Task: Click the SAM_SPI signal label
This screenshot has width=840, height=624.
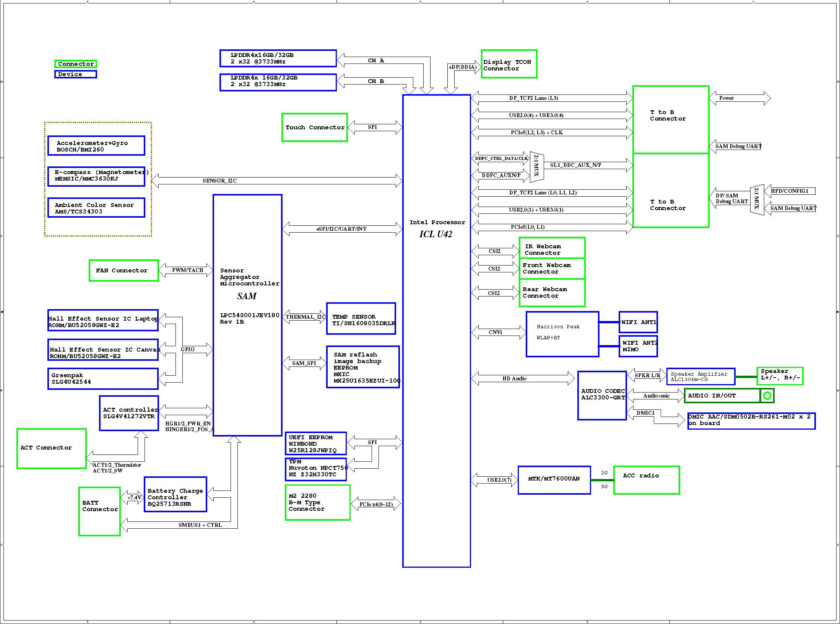Action: (x=304, y=363)
